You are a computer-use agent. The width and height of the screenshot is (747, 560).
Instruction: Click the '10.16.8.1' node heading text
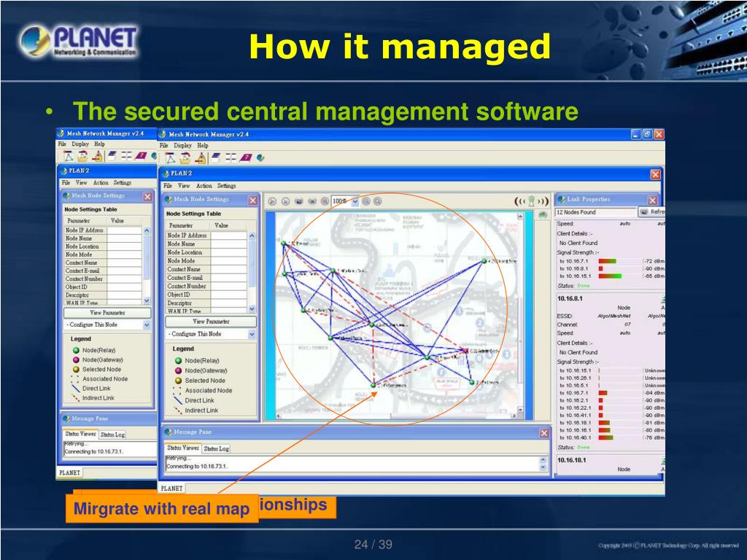point(570,298)
